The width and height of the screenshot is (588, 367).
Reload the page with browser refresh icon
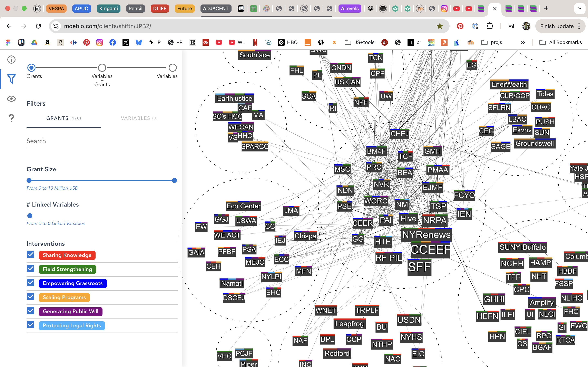click(38, 26)
